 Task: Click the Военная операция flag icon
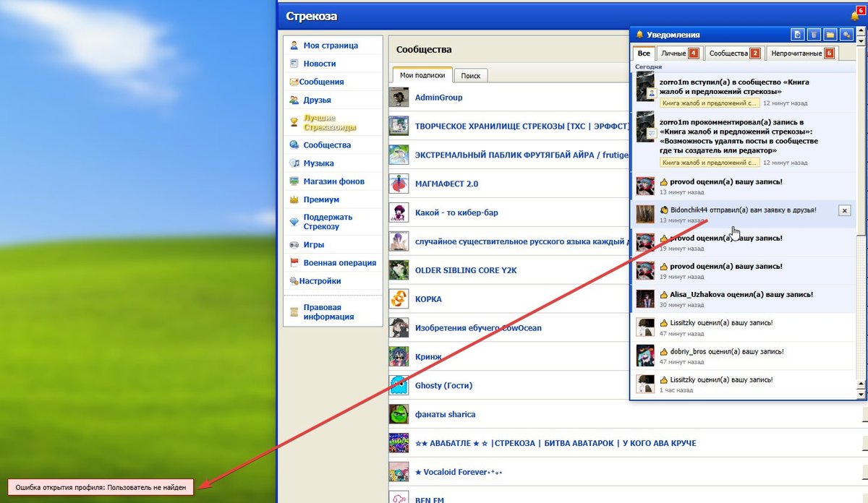click(x=294, y=263)
